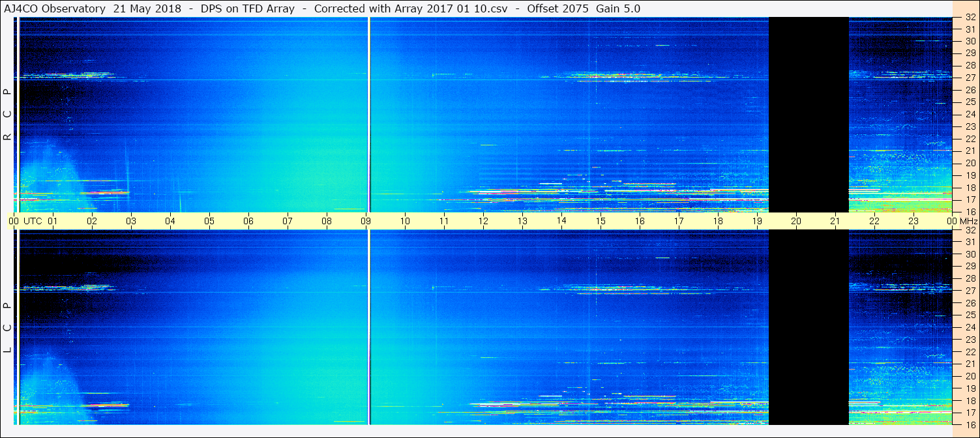
Task: Click the 21 hour label on the time axis
Action: click(835, 221)
